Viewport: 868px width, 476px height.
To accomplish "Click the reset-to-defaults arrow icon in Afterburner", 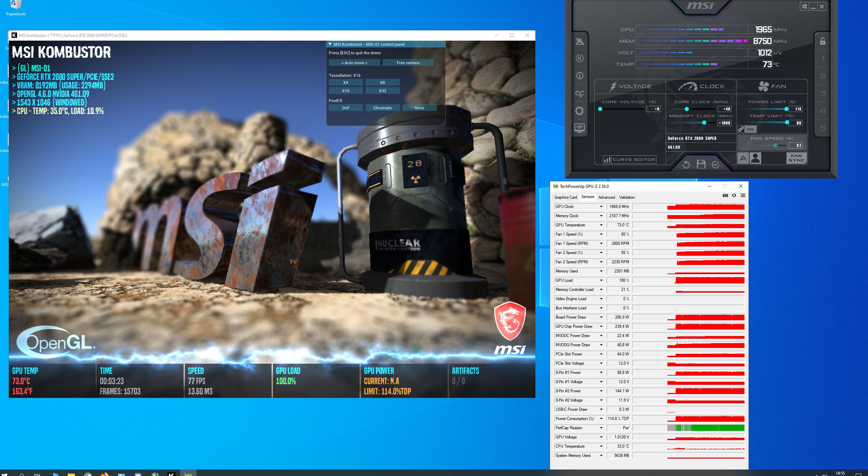I will [x=686, y=165].
